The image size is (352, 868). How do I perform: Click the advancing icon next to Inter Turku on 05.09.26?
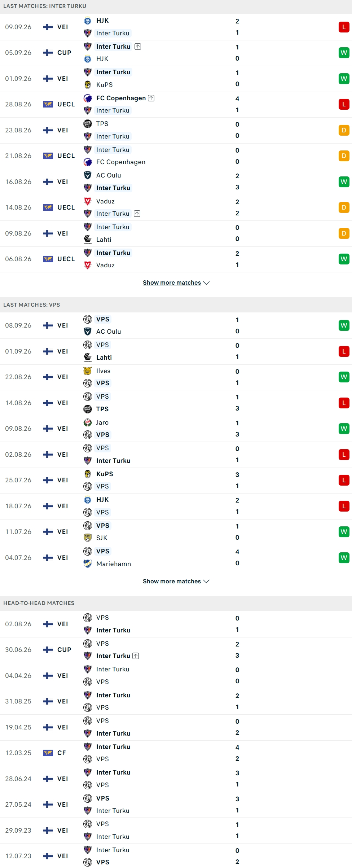pyautogui.click(x=138, y=47)
